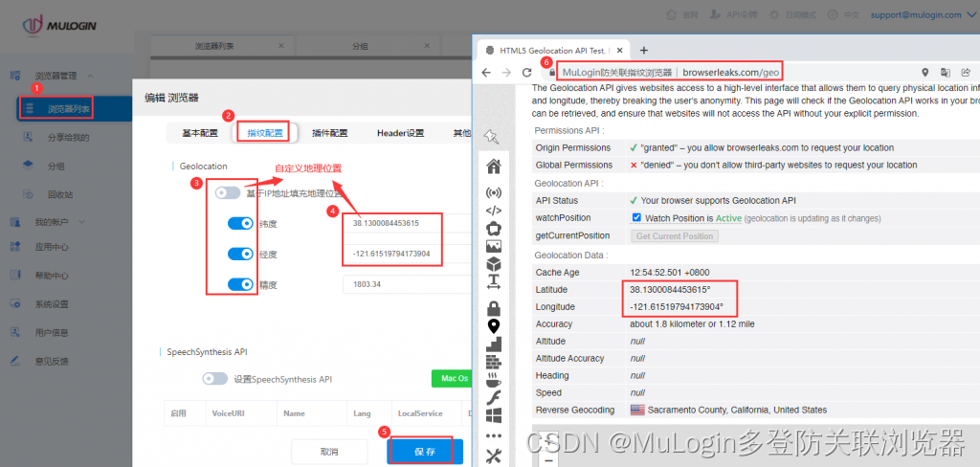The width and height of the screenshot is (980, 467).
Task: Open 系统设置 in the left menu
Action: [52, 304]
